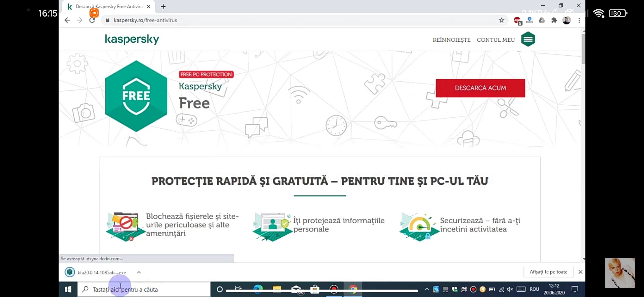Click the FREE PC PROTECTION badge

[x=206, y=74]
